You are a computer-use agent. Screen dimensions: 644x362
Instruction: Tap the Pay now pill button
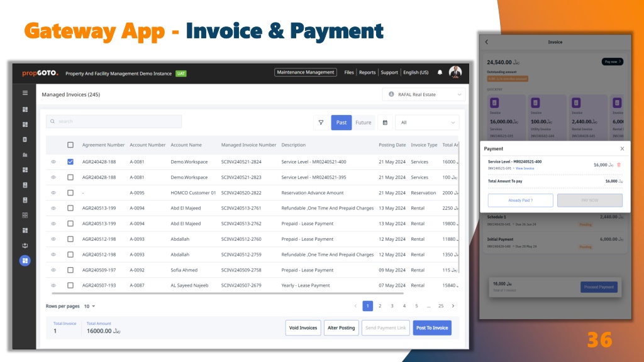(613, 62)
